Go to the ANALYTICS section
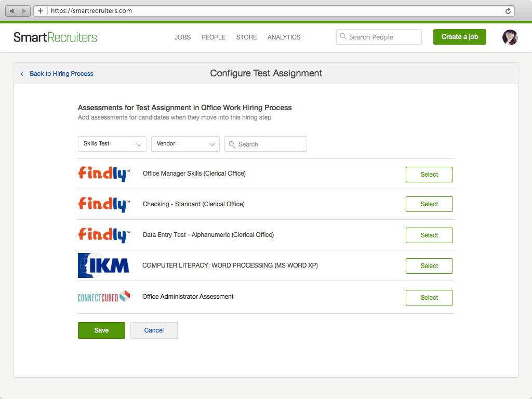The height and width of the screenshot is (399, 532). click(x=284, y=37)
